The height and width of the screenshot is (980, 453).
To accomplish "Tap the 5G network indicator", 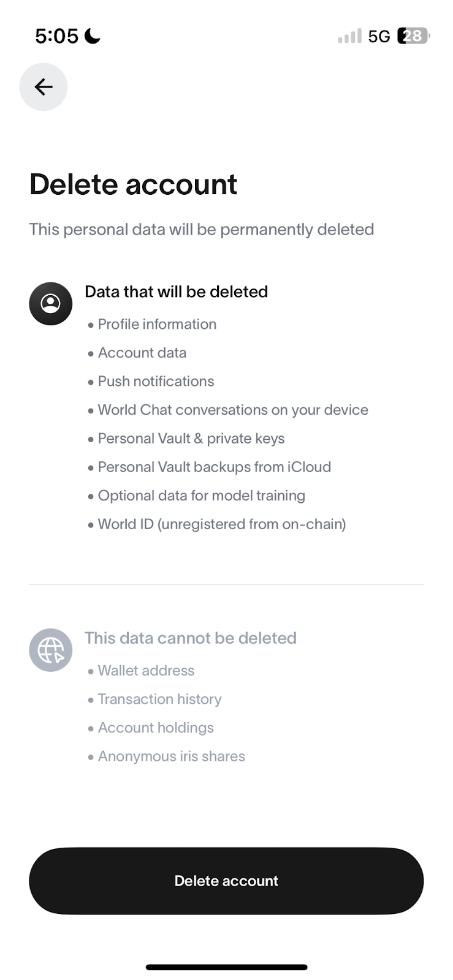I will pyautogui.click(x=379, y=36).
